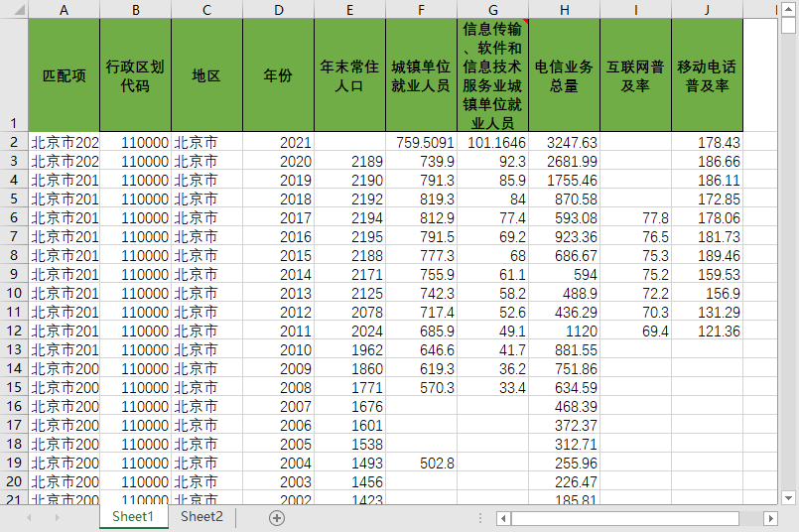
Task: Select column J header
Action: pyautogui.click(x=707, y=10)
